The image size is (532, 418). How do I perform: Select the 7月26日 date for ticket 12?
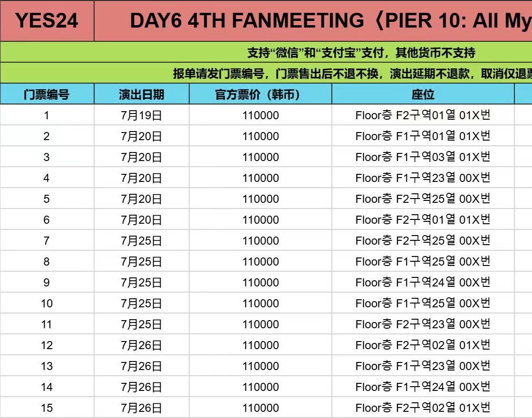point(142,345)
